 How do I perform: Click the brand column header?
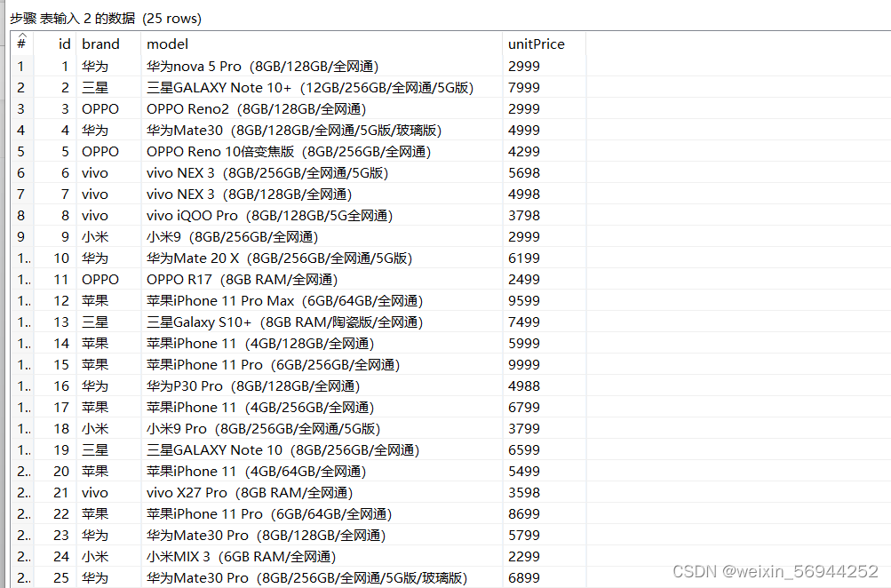tap(100, 44)
